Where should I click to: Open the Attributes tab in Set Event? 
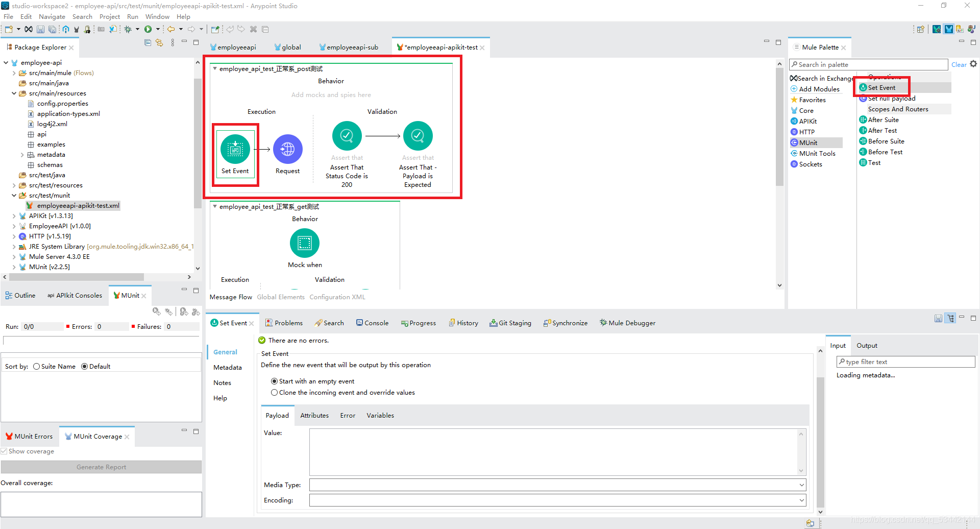tap(314, 415)
